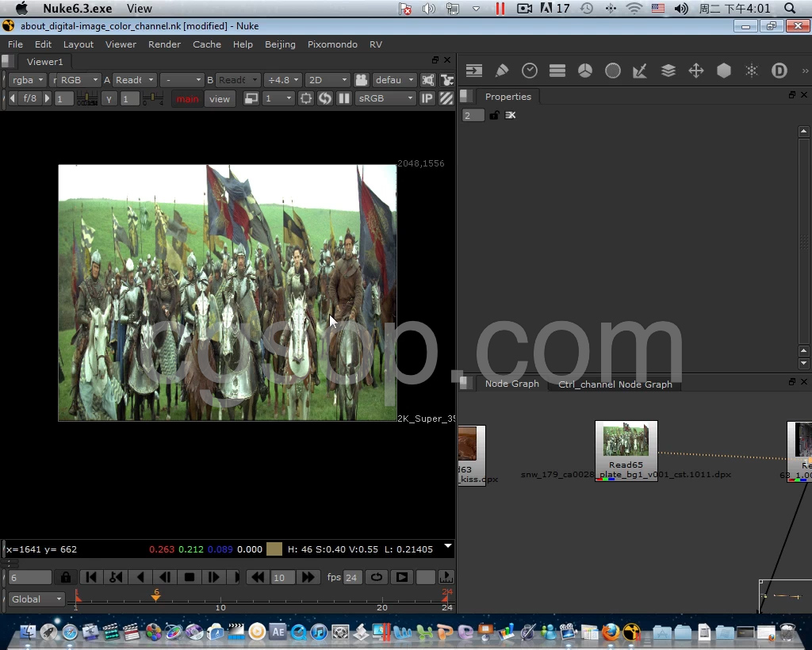Skip back by 10 frames
The height and width of the screenshot is (650, 812).
pyautogui.click(x=258, y=577)
